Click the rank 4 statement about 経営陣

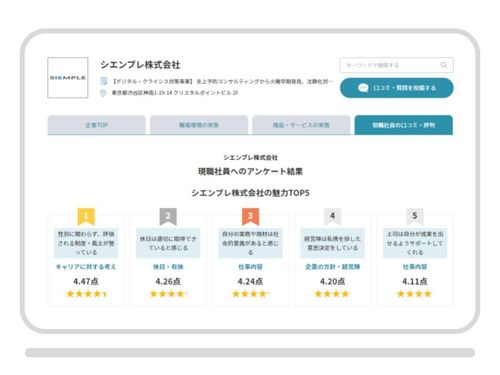click(332, 243)
